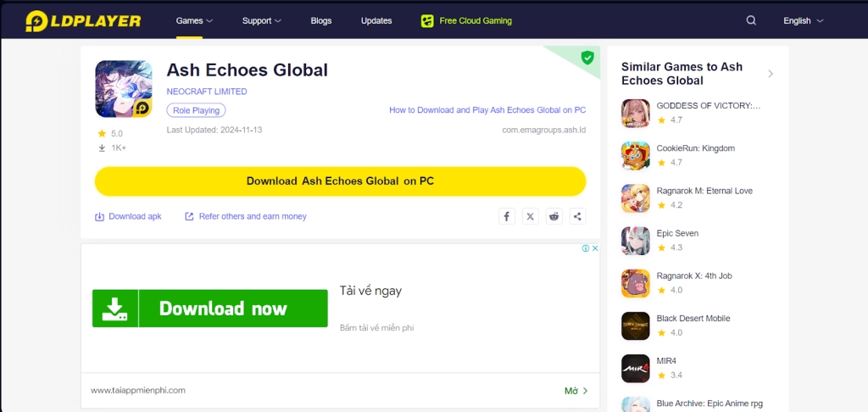Click the green verified shield badge
868x412 pixels.
point(587,58)
